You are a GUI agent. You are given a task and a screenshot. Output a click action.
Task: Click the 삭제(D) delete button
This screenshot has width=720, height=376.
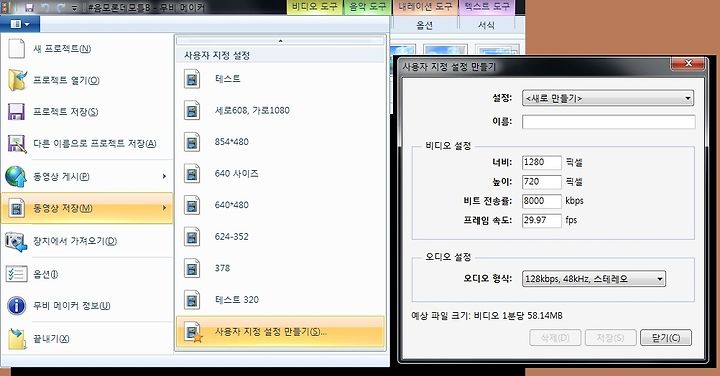555,338
